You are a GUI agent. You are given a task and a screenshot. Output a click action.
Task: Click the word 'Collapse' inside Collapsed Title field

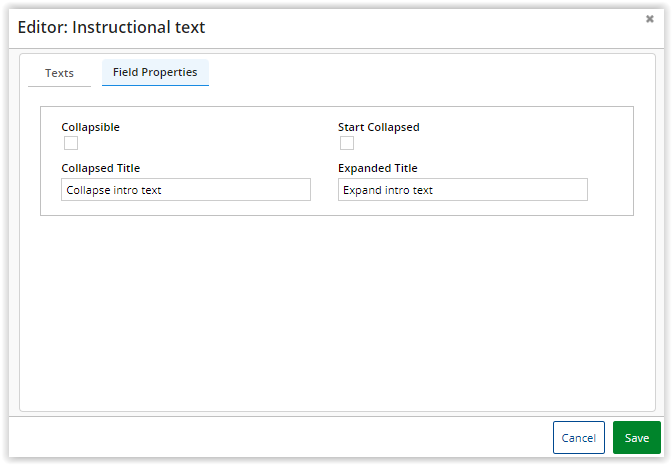pos(87,190)
